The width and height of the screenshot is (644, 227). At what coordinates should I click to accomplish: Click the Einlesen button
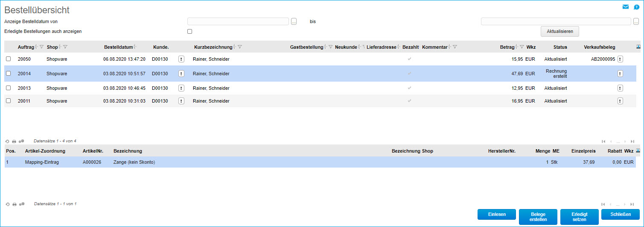click(x=496, y=215)
